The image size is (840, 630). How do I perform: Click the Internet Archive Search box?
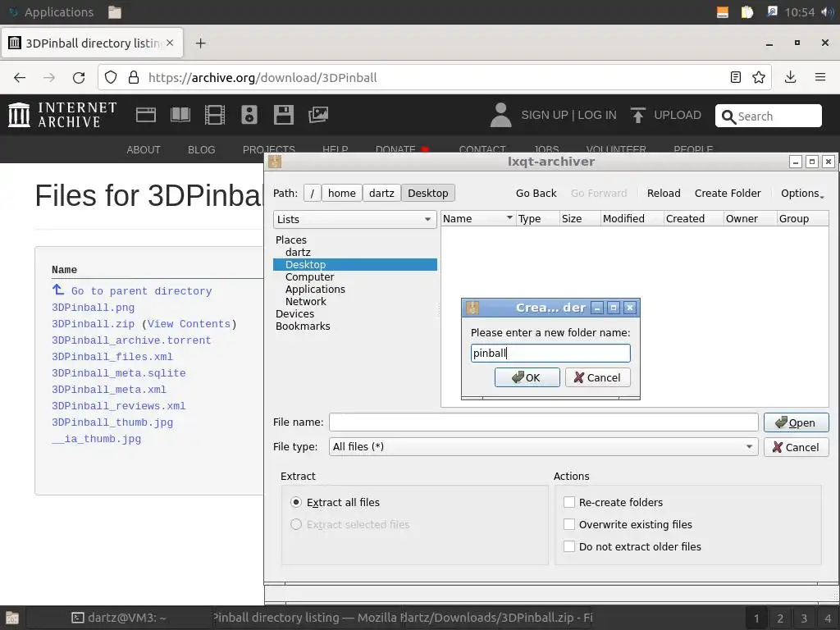(768, 116)
